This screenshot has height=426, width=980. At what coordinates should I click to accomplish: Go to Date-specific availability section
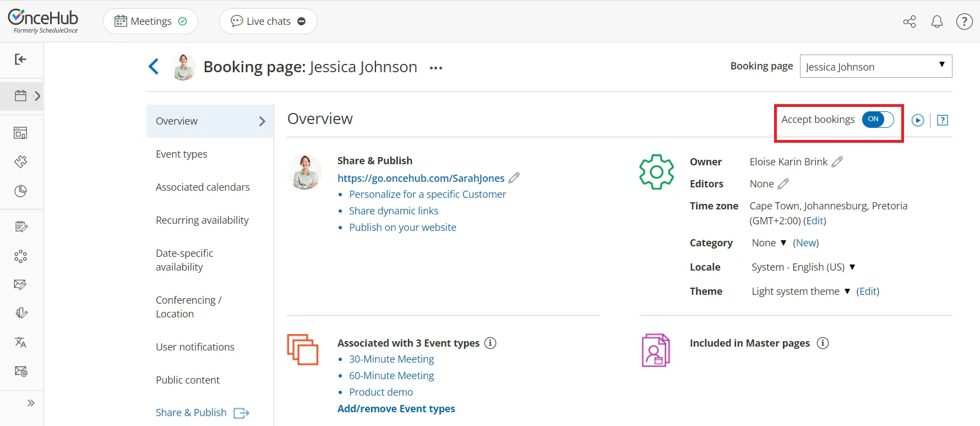tap(184, 260)
